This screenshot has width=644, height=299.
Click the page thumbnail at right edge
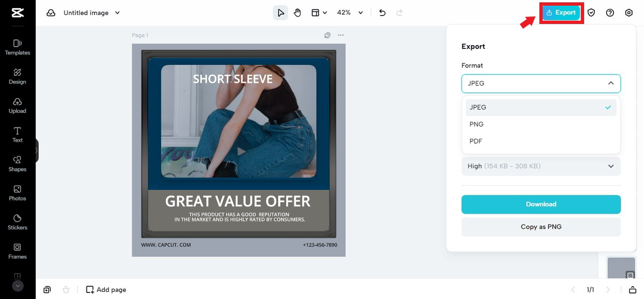click(x=622, y=268)
